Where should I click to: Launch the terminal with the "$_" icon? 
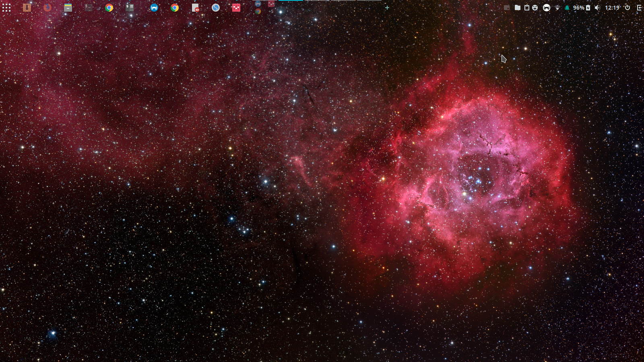coord(89,8)
